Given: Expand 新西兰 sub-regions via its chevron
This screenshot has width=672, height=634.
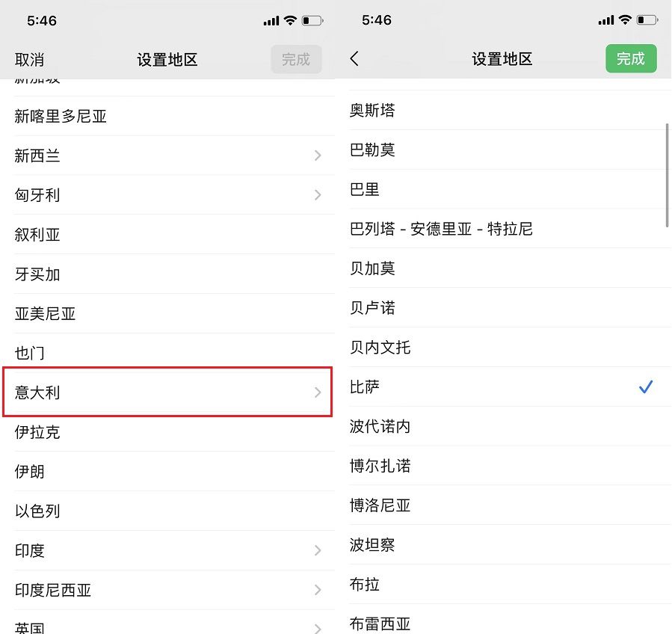Looking at the screenshot, I should (318, 156).
